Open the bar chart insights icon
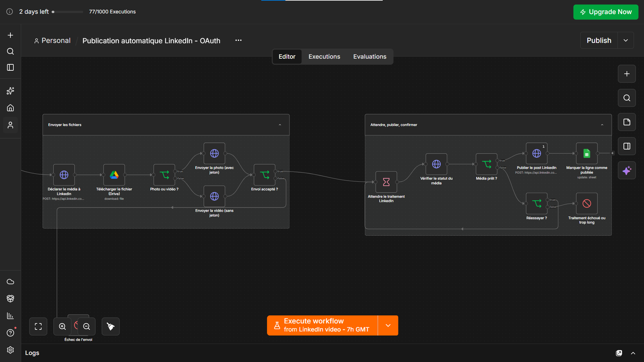This screenshot has height=362, width=644. pyautogui.click(x=10, y=316)
